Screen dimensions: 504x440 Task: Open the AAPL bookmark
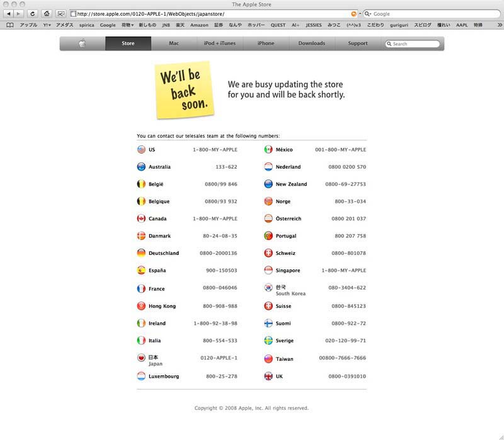tap(462, 25)
